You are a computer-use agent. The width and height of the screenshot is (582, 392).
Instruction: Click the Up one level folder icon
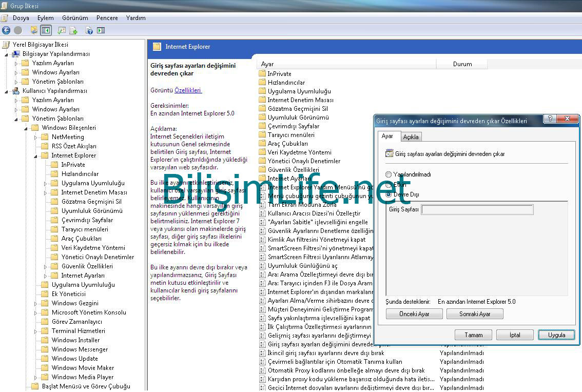tap(34, 30)
